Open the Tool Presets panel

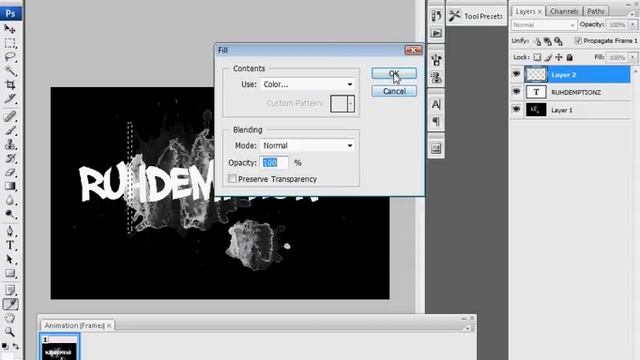tap(476, 16)
